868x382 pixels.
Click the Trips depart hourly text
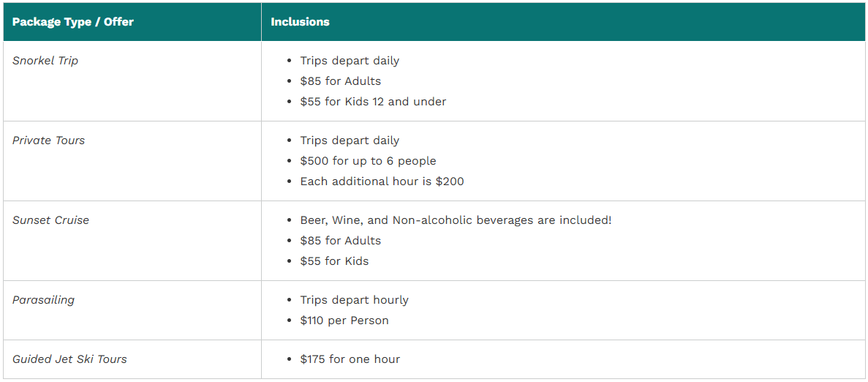tap(354, 300)
